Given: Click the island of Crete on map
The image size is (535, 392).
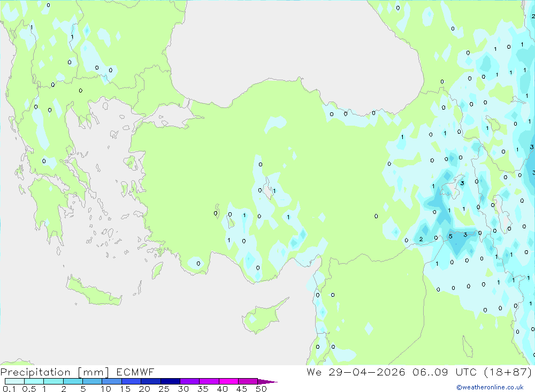Looking at the screenshot, I should (x=93, y=291).
